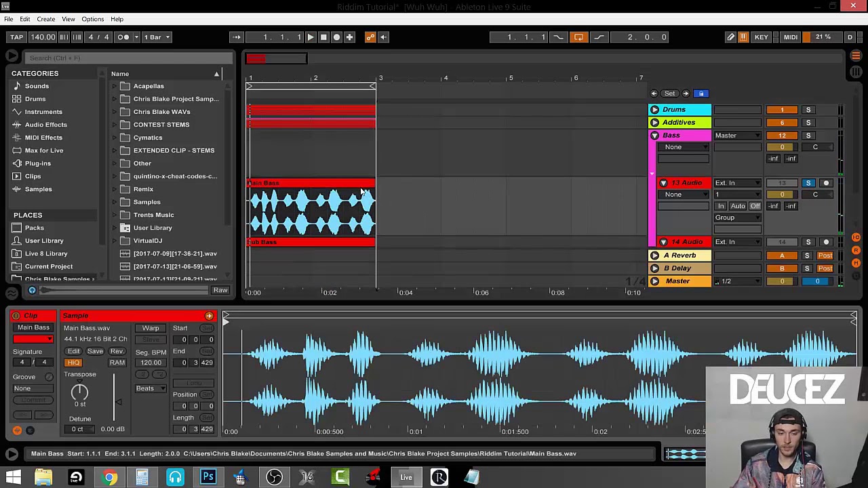Click the orange arrow icon in the Sample header
Screen dimensions: 868x488
[209, 316]
